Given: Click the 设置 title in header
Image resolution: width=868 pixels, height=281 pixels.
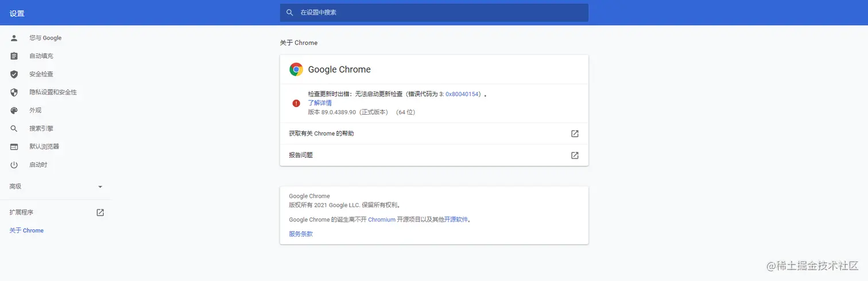Looking at the screenshot, I should coord(17,13).
